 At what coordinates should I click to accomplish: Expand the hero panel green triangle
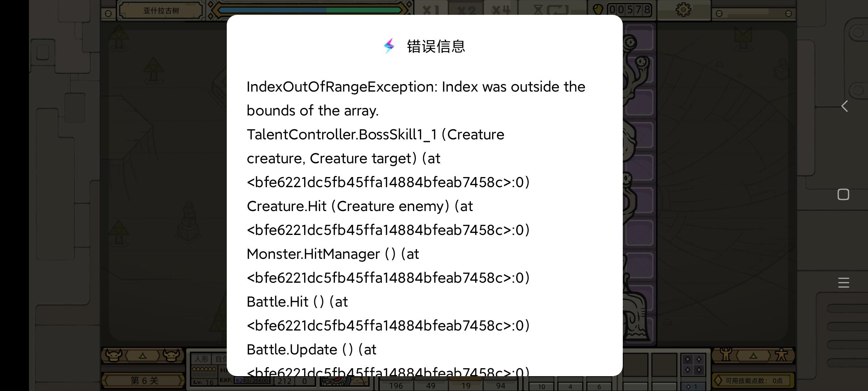pyautogui.click(x=753, y=356)
